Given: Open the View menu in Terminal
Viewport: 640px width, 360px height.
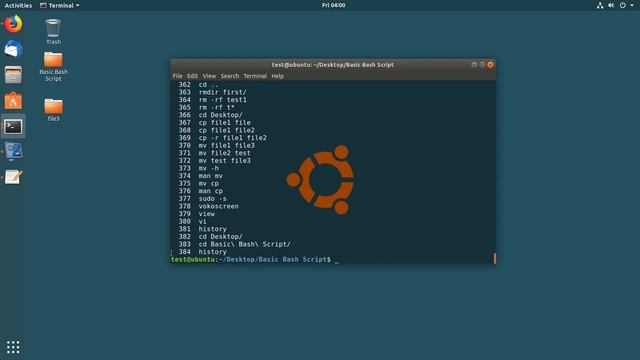Looking at the screenshot, I should click(209, 76).
